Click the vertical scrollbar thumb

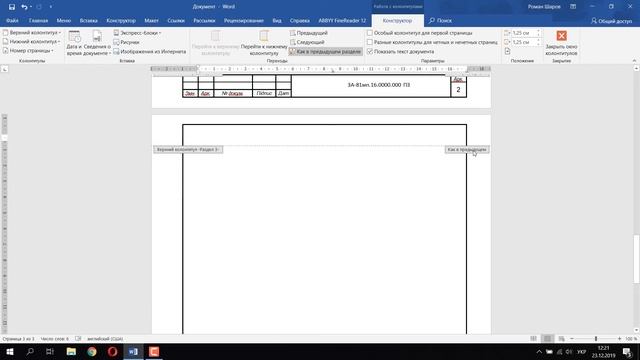636,259
